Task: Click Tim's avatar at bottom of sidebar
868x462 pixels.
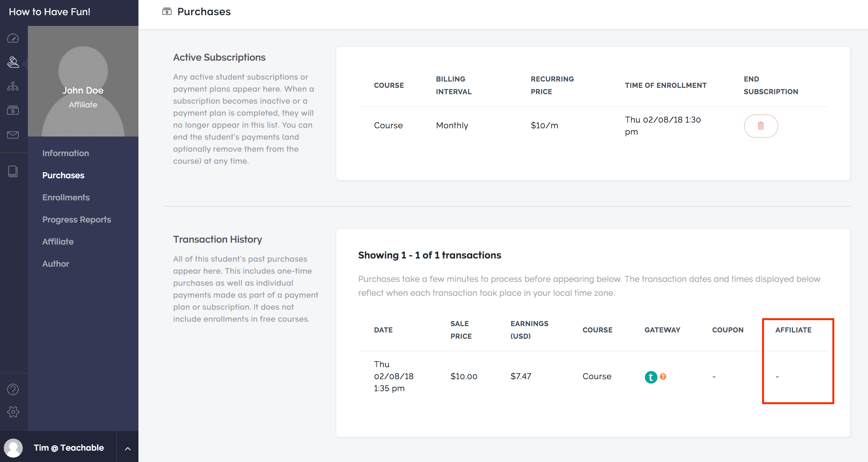Action: point(13,447)
